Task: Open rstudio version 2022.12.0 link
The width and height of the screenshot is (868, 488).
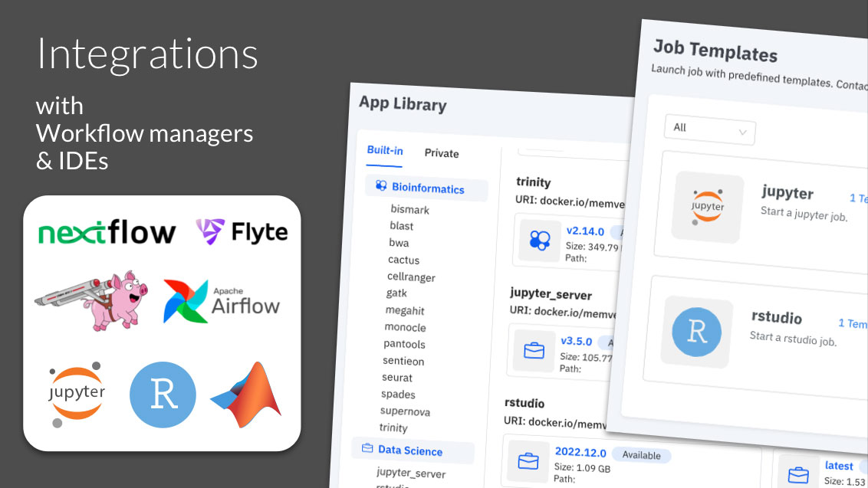Action: pos(580,453)
